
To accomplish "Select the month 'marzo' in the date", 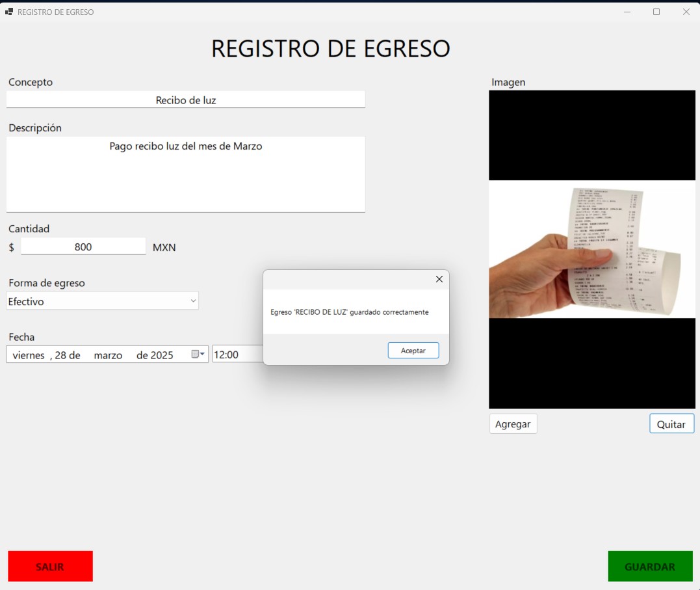I will coord(108,355).
